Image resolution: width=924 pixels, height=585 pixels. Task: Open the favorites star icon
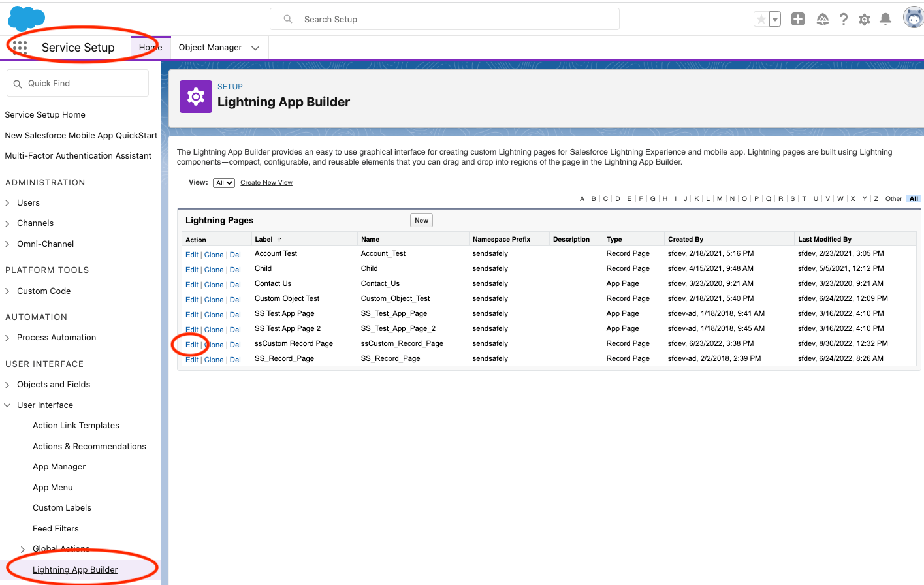[x=761, y=20]
